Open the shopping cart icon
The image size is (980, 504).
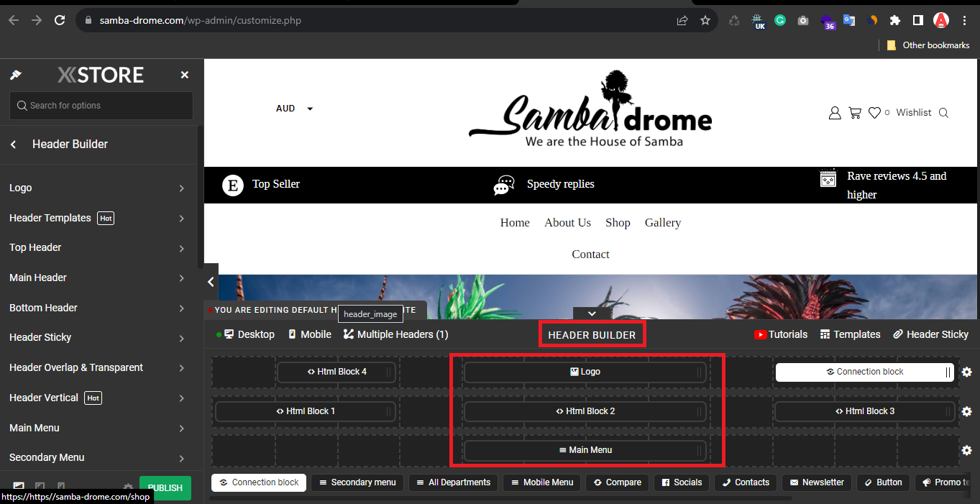tap(855, 113)
